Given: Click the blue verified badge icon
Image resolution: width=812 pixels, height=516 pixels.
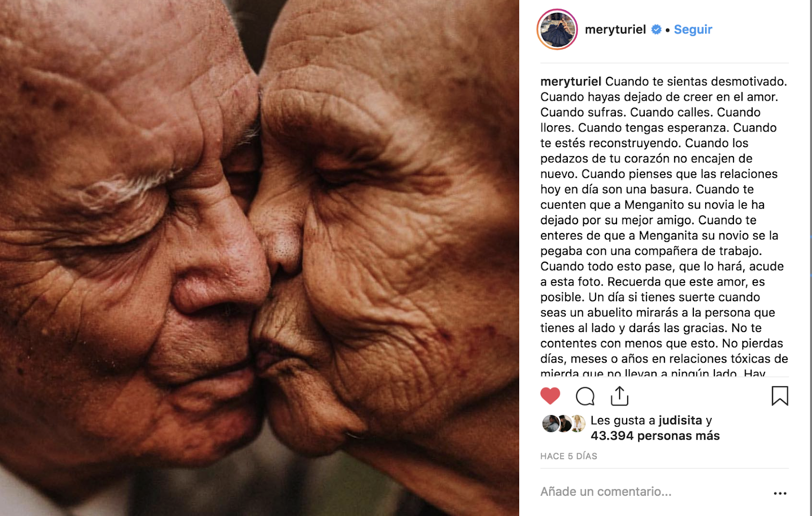Looking at the screenshot, I should point(656,29).
